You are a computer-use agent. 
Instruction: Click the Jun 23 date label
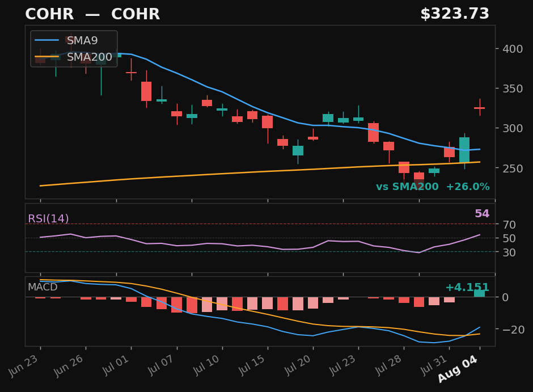click(23, 366)
